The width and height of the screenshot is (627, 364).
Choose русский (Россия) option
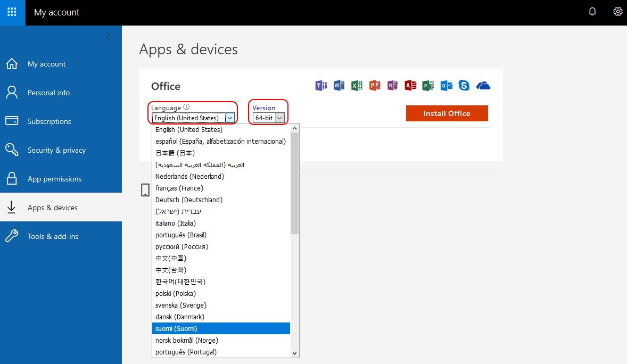coord(221,246)
